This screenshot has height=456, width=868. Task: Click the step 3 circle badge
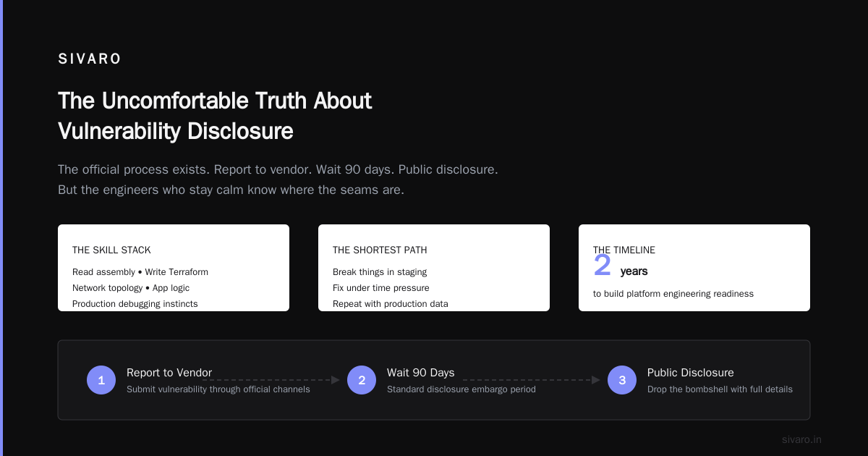tap(622, 380)
